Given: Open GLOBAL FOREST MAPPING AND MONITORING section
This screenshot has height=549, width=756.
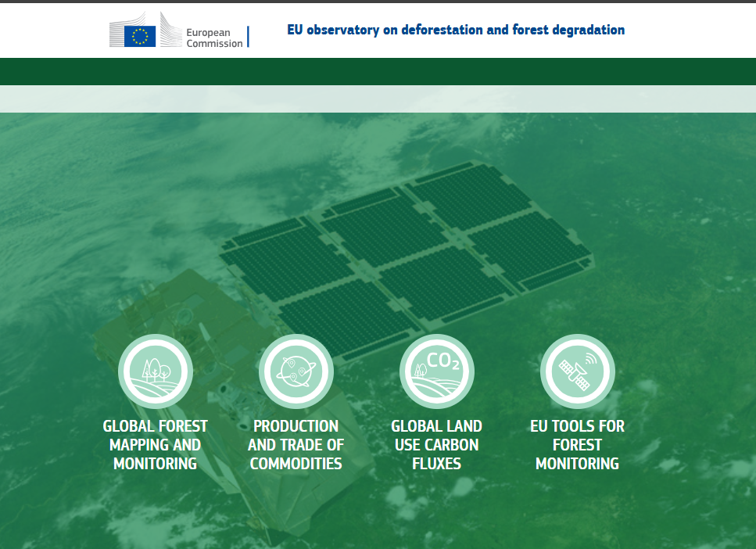Looking at the screenshot, I should 156,444.
